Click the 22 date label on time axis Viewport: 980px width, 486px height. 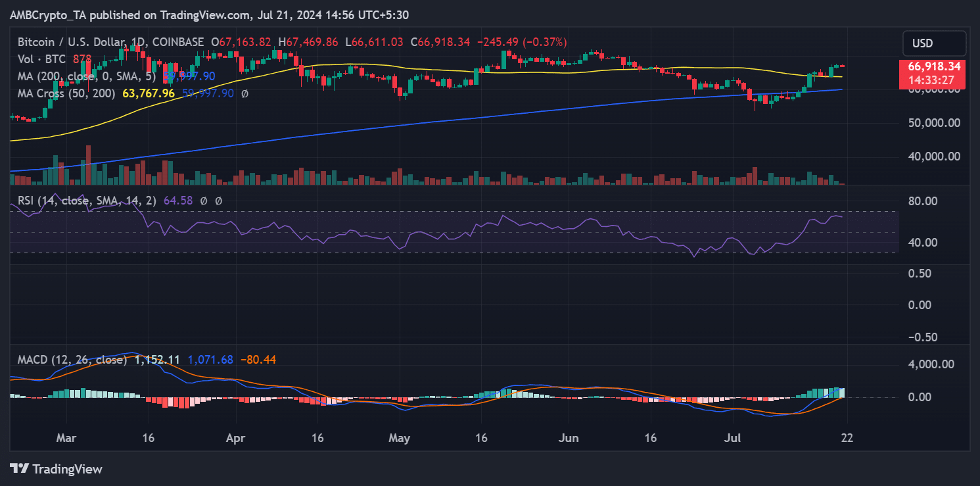tap(847, 438)
